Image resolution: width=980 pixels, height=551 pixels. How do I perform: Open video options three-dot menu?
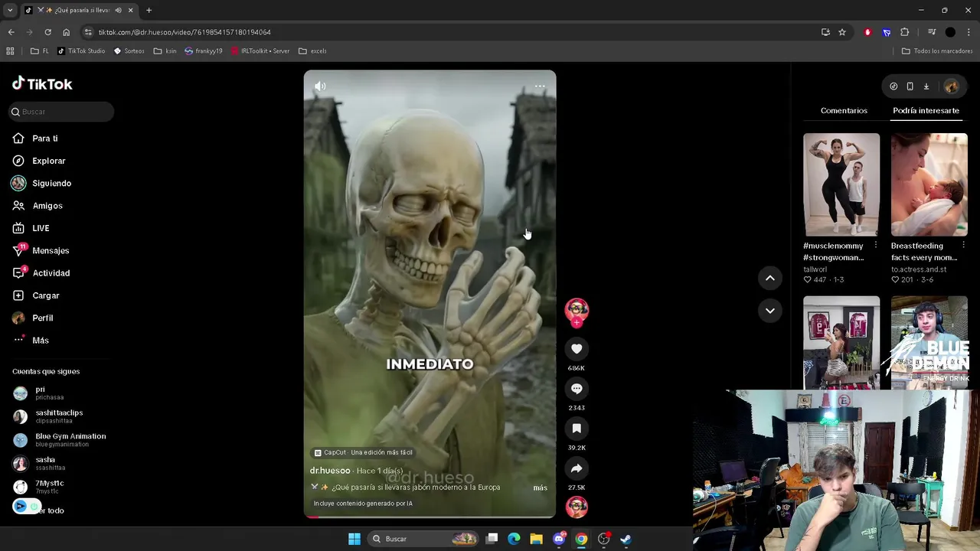tap(540, 86)
